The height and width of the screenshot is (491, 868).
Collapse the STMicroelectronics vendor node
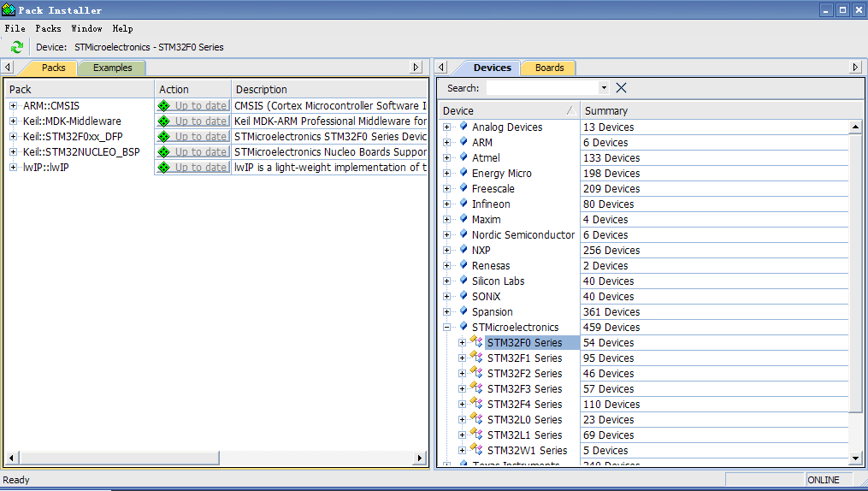click(x=446, y=327)
